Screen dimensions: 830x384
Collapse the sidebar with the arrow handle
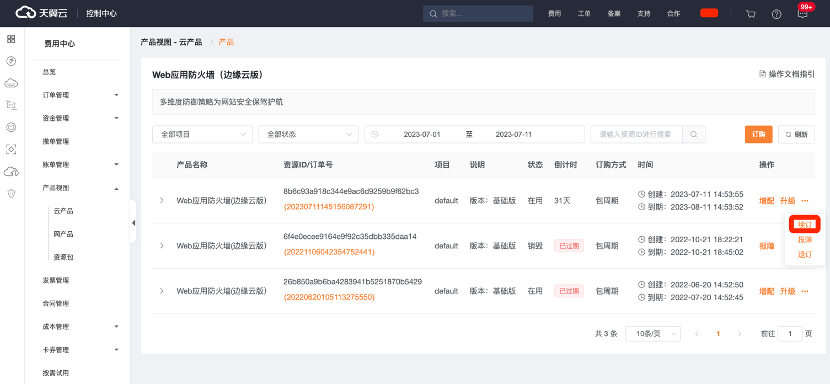pos(133,222)
